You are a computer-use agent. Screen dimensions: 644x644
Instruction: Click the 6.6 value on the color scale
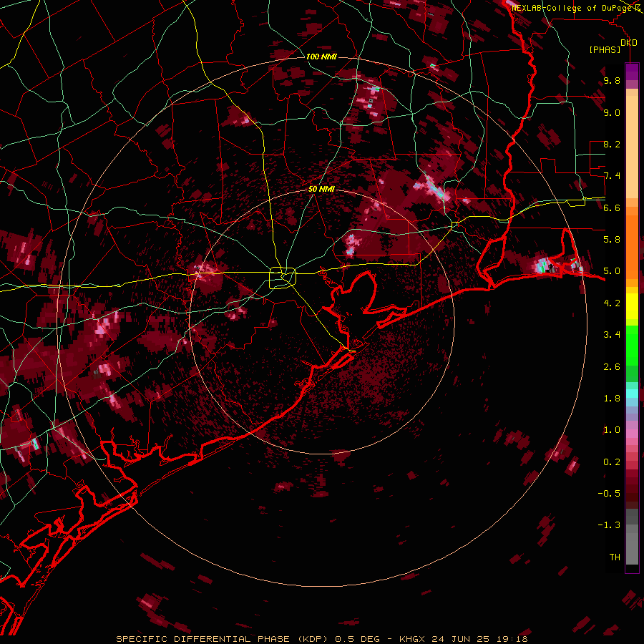pyautogui.click(x=612, y=208)
